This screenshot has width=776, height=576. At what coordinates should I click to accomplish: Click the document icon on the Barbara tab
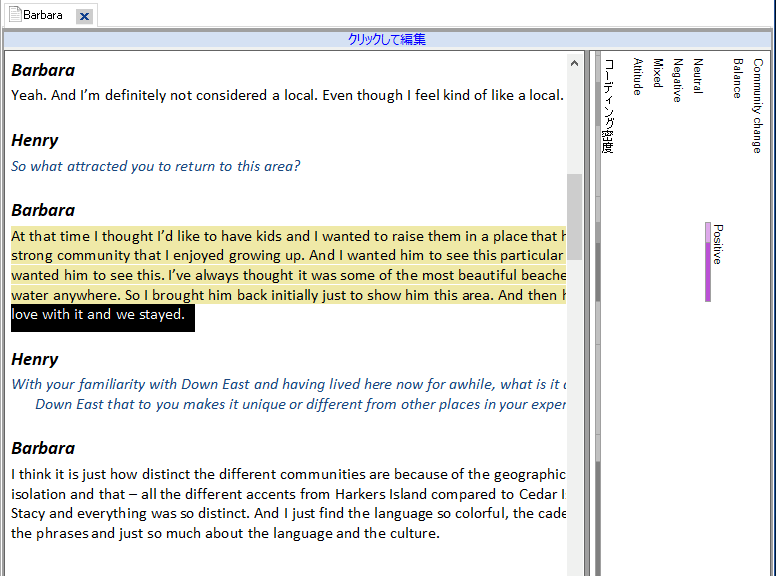pos(15,15)
